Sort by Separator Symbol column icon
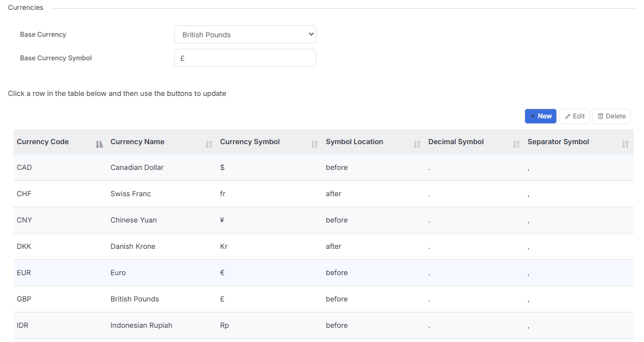 click(625, 144)
